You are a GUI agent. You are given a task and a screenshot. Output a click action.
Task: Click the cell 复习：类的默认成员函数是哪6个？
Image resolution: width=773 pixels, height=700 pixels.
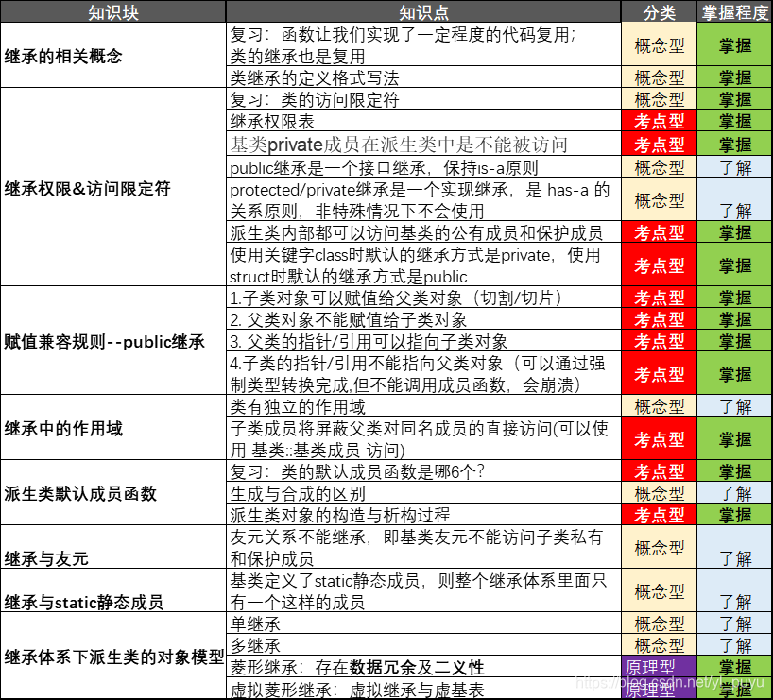[x=423, y=470]
